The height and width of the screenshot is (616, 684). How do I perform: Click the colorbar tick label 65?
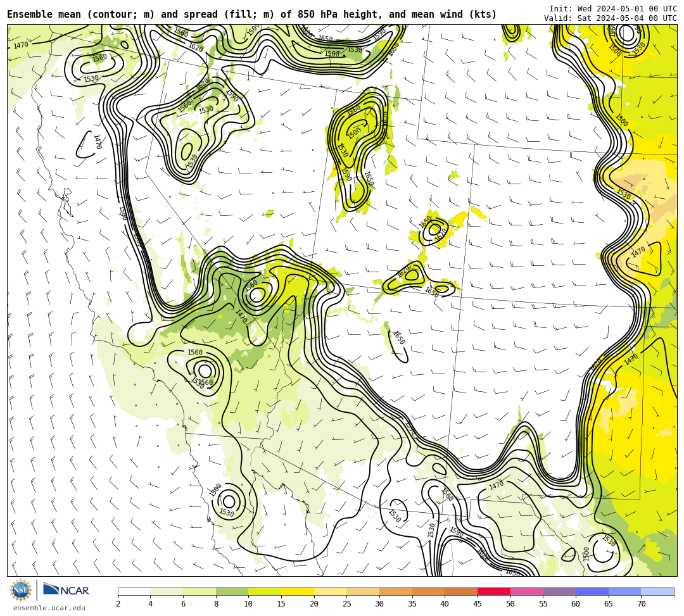609,604
